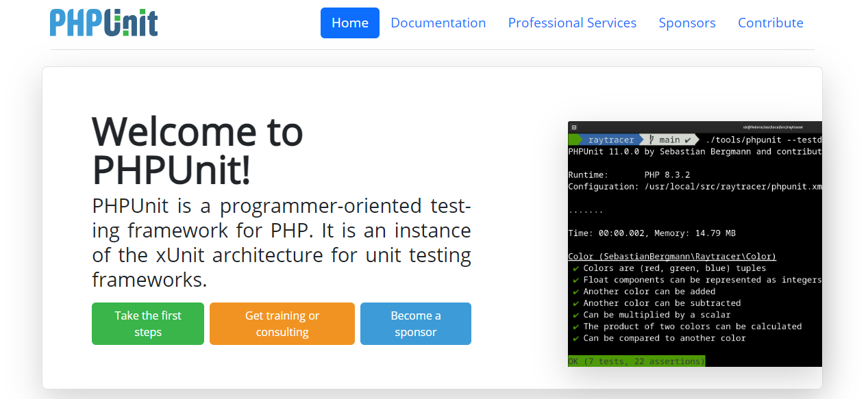The height and width of the screenshot is (399, 868).
Task: Click the Welcome to PHPUnit! heading
Action: pyautogui.click(x=197, y=151)
